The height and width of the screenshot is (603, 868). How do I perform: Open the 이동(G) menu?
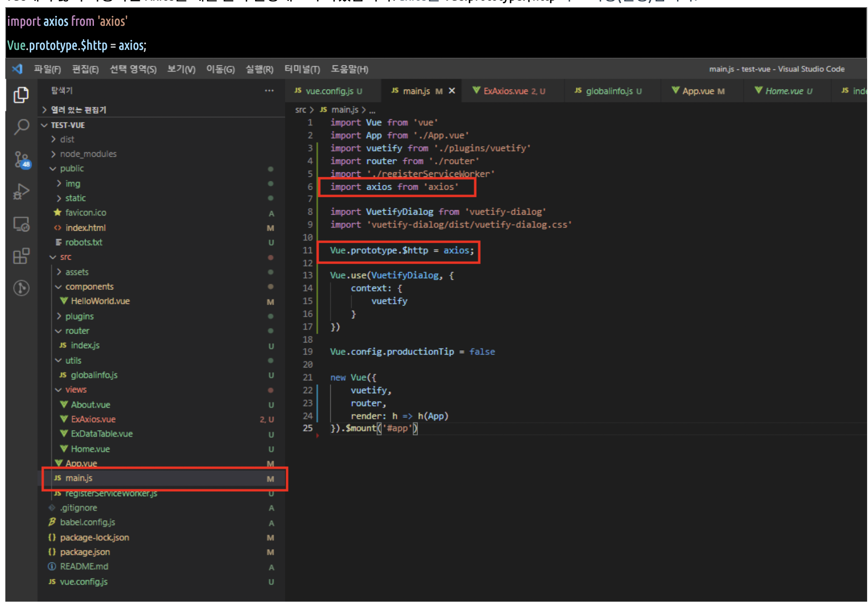coord(220,69)
